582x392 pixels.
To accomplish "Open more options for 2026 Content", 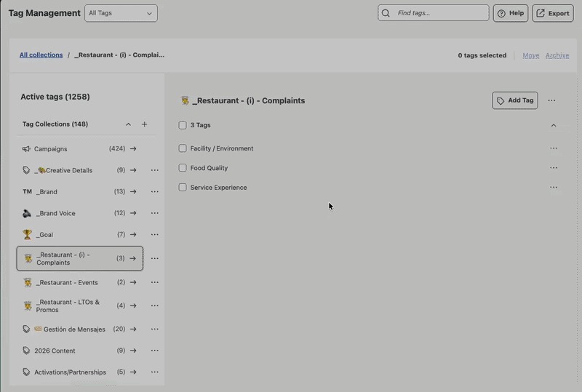I will pos(155,351).
